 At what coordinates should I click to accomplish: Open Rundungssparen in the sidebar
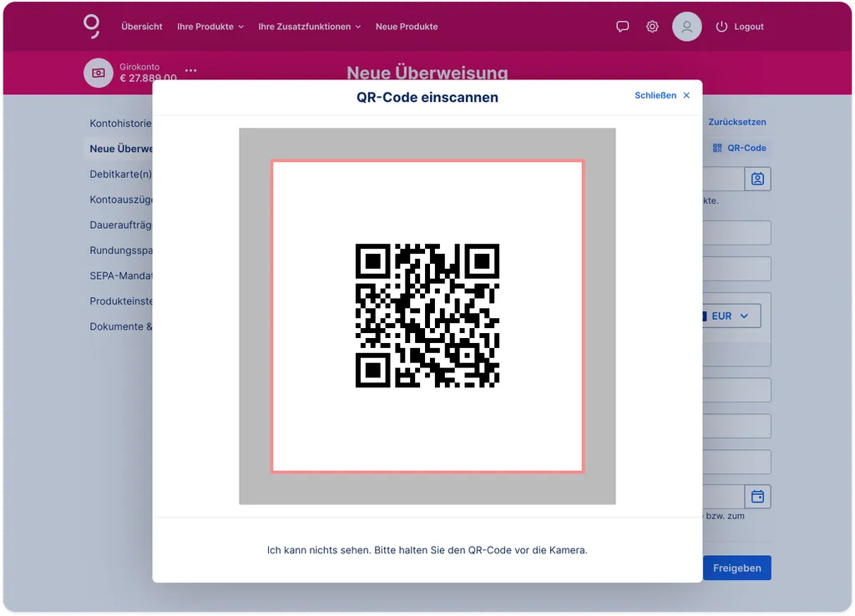click(121, 250)
